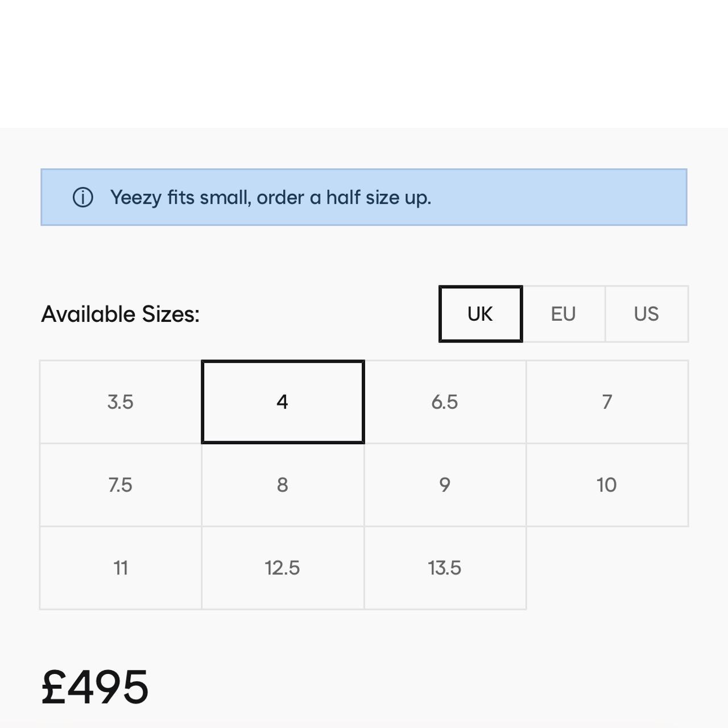The width and height of the screenshot is (728, 728).
Task: Pick size 13.5
Action: (x=445, y=568)
